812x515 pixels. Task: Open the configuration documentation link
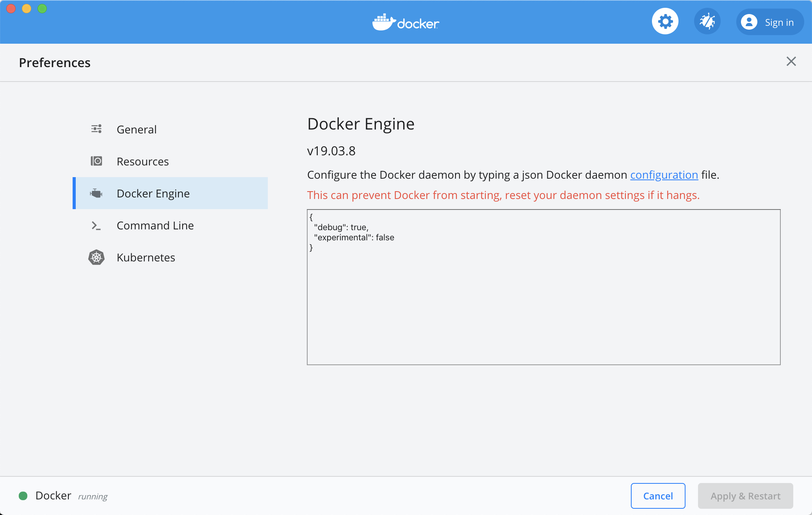point(664,175)
